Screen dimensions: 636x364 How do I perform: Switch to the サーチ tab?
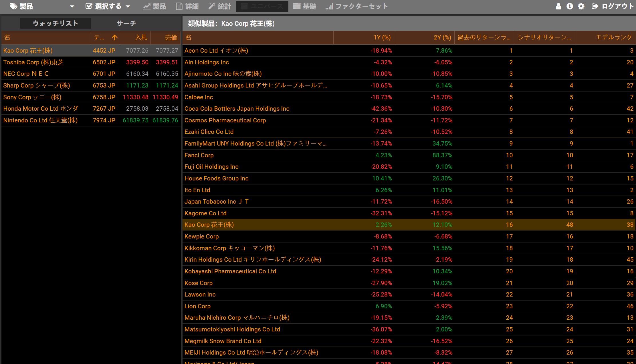pyautogui.click(x=126, y=23)
